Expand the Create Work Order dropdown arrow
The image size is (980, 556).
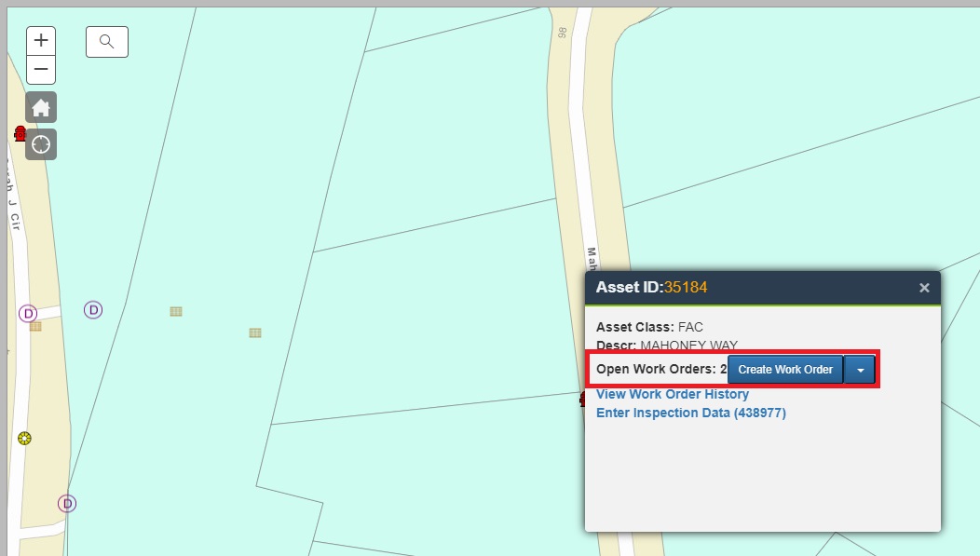(x=859, y=369)
